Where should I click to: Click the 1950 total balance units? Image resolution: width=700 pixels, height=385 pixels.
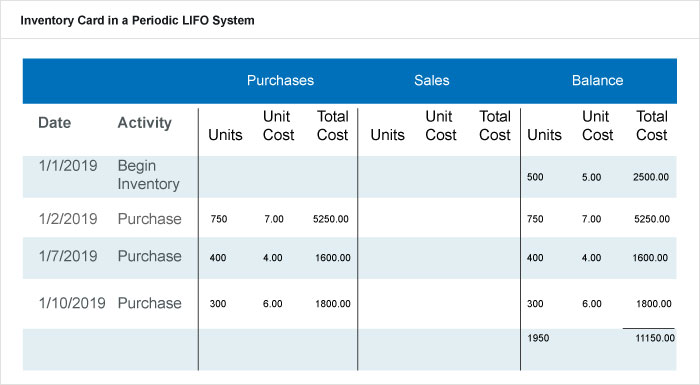(538, 338)
